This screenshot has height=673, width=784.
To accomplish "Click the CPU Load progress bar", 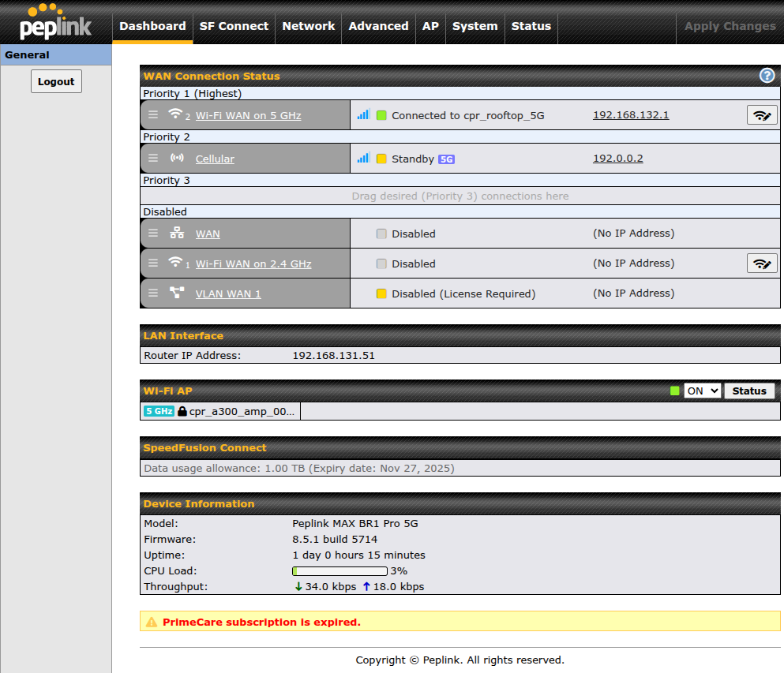I will [x=339, y=570].
